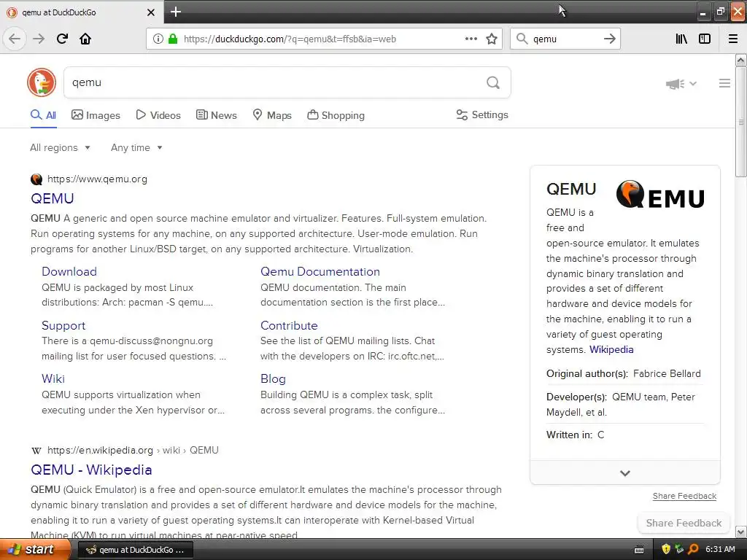Viewport: 747px width, 560px height.
Task: Open QEMU - Wikipedia result
Action: pos(91,470)
